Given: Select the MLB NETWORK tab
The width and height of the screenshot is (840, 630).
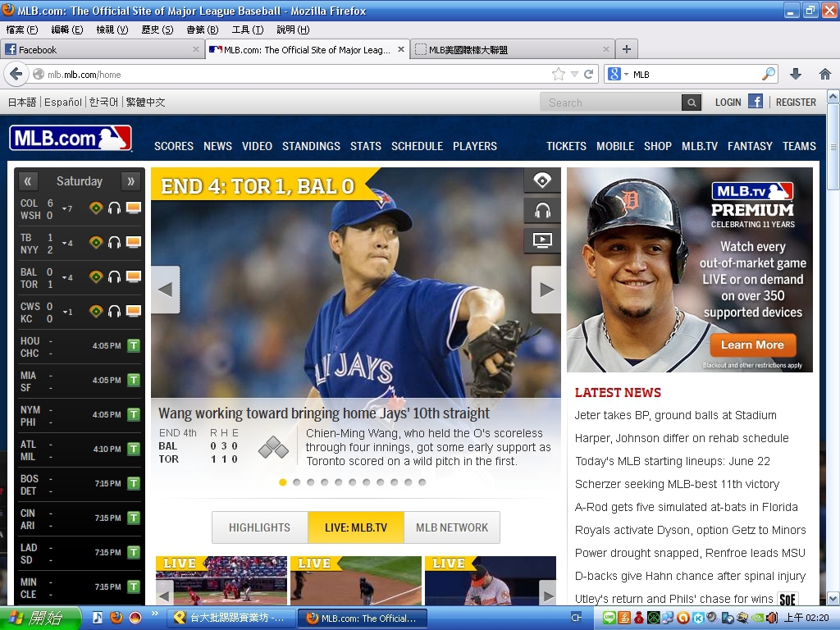Looking at the screenshot, I should click(x=452, y=527).
